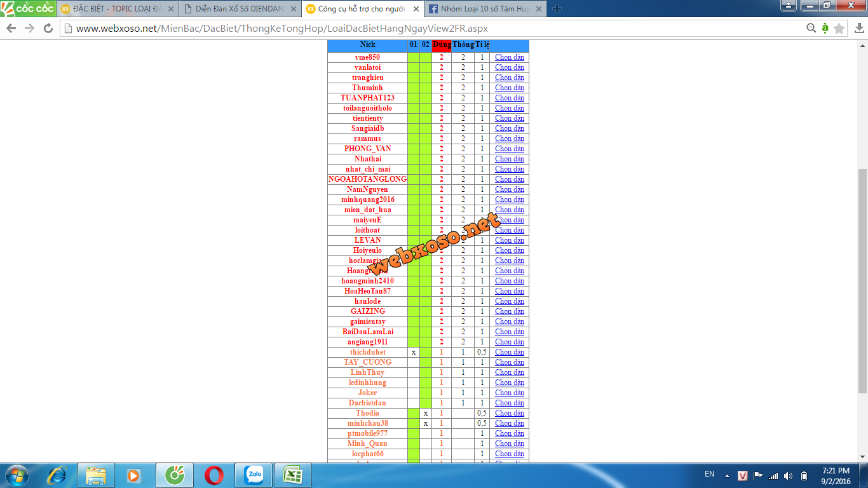Click the page vertical scrollbar thumb
Image resolution: width=868 pixels, height=488 pixels.
(x=862, y=280)
